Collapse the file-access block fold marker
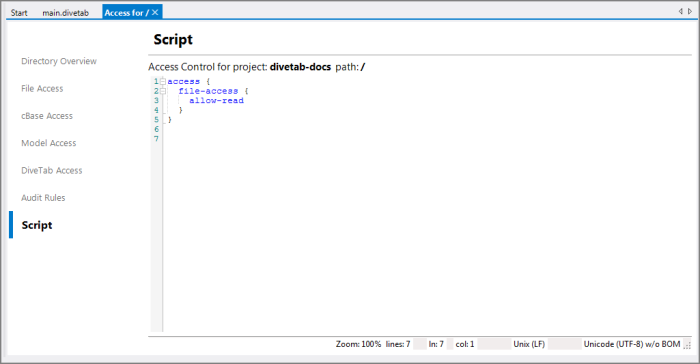 (163, 91)
